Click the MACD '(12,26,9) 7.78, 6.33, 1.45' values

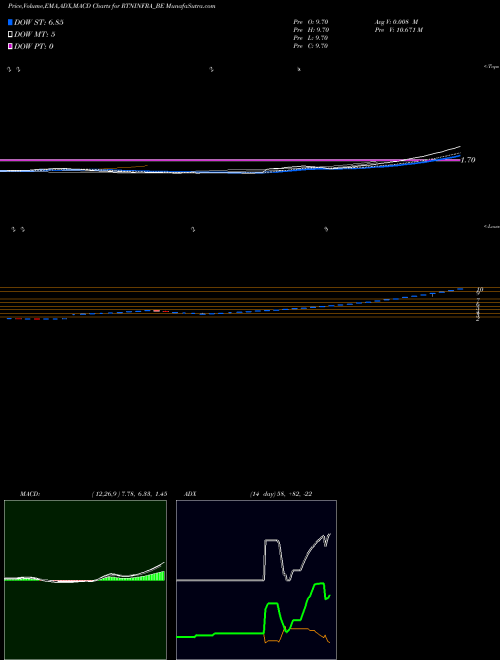(129, 494)
